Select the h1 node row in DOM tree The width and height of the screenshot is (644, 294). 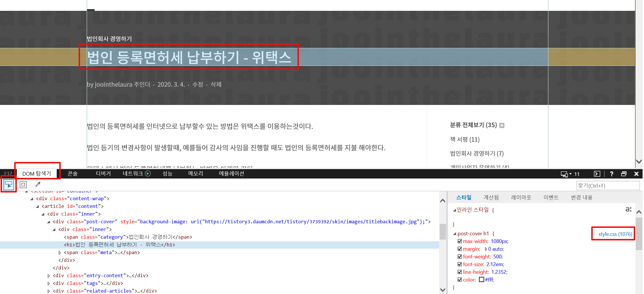tap(219, 245)
